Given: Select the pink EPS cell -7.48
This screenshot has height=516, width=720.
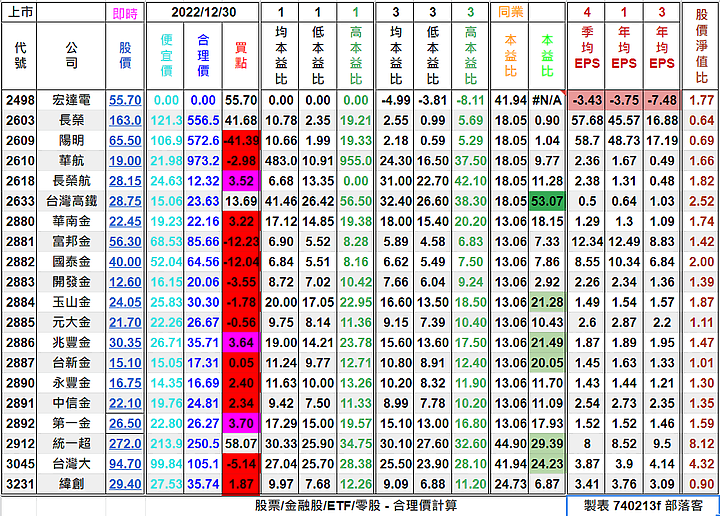Looking at the screenshot, I should [661, 100].
